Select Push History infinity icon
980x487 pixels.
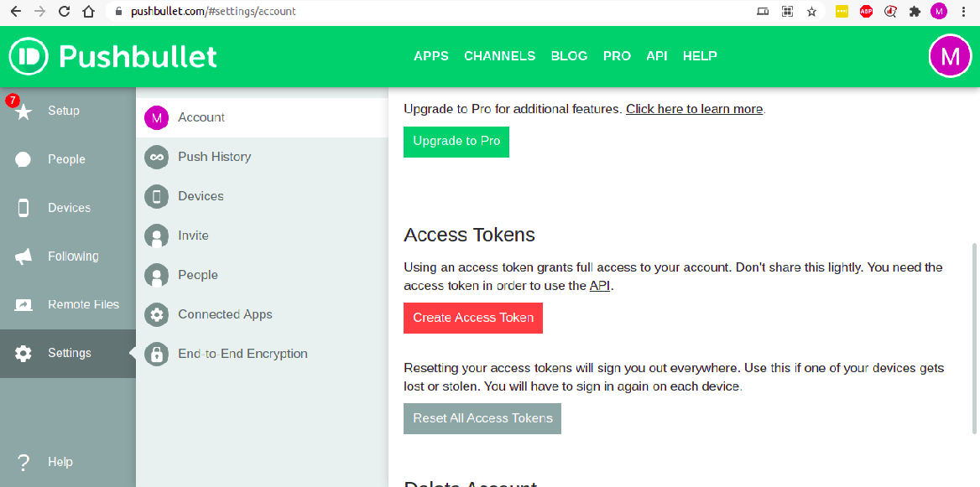pos(156,157)
